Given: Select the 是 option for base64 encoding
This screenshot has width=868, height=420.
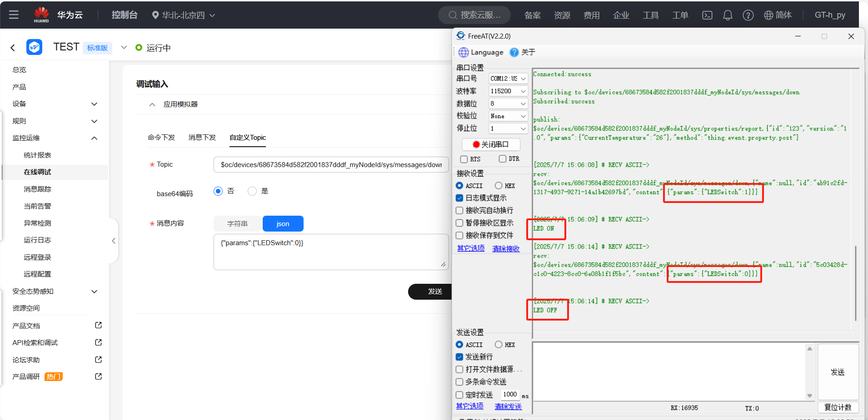Looking at the screenshot, I should point(252,191).
